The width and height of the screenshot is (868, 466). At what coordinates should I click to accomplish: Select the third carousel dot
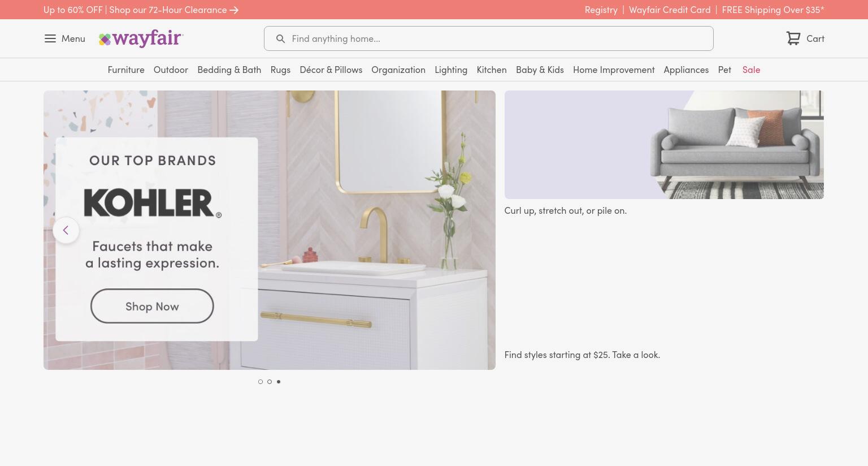click(x=279, y=382)
